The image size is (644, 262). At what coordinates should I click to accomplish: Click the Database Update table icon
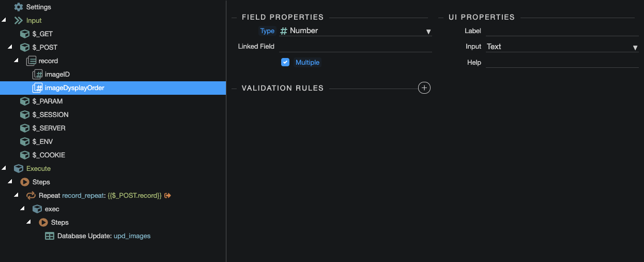pyautogui.click(x=50, y=236)
